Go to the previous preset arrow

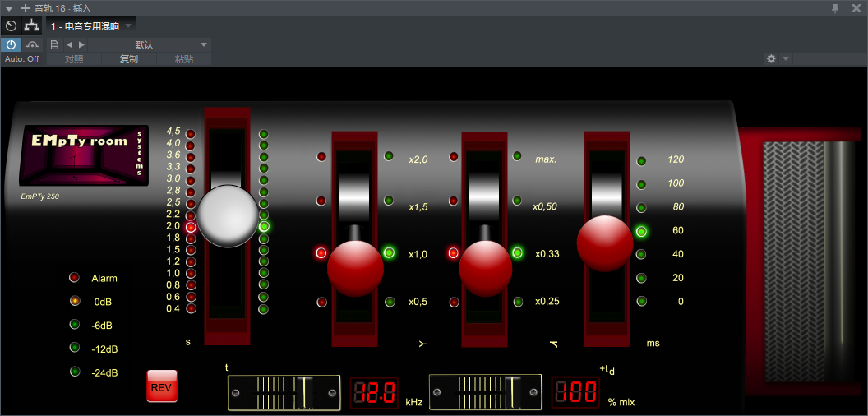[69, 44]
